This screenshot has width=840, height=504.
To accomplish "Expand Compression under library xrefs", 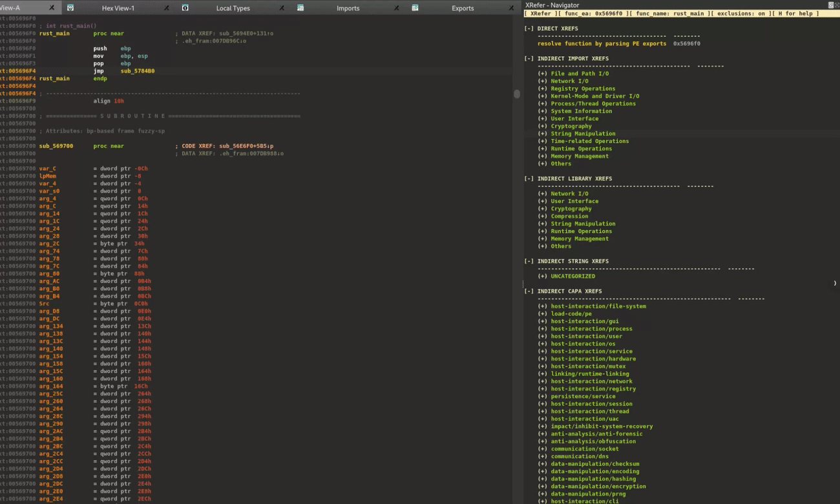I will point(543,216).
